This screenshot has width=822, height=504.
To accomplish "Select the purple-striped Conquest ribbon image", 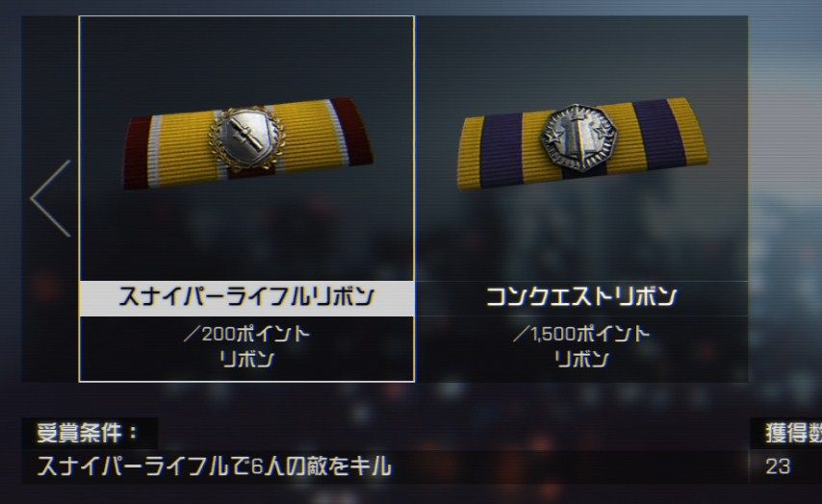I will (x=583, y=142).
